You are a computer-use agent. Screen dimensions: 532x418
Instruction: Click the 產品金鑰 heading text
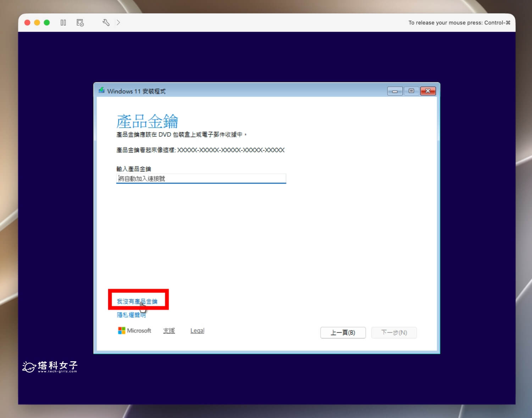(x=147, y=122)
